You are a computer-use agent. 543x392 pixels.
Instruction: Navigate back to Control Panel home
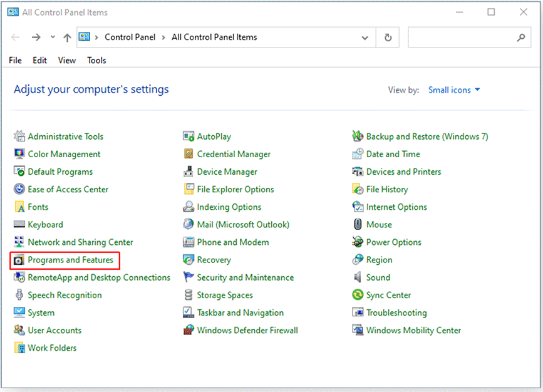[x=130, y=37]
